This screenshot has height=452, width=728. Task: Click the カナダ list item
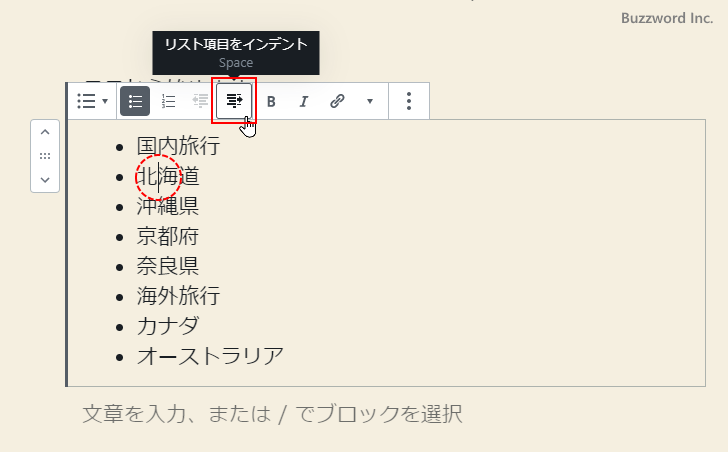[x=168, y=326]
